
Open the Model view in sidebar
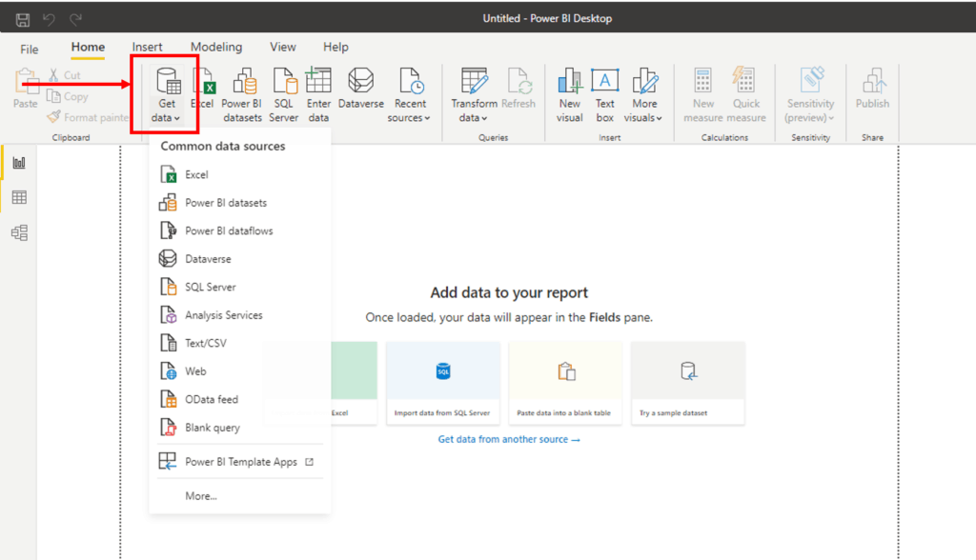(19, 232)
